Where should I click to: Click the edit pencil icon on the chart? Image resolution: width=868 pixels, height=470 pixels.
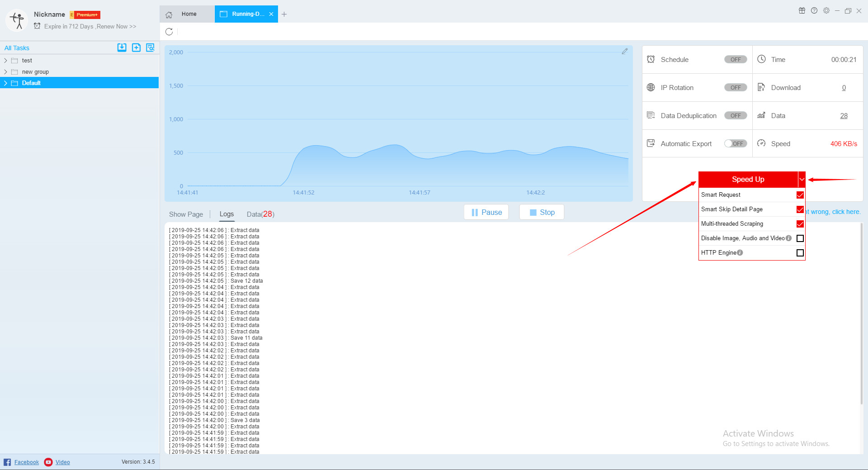point(625,52)
